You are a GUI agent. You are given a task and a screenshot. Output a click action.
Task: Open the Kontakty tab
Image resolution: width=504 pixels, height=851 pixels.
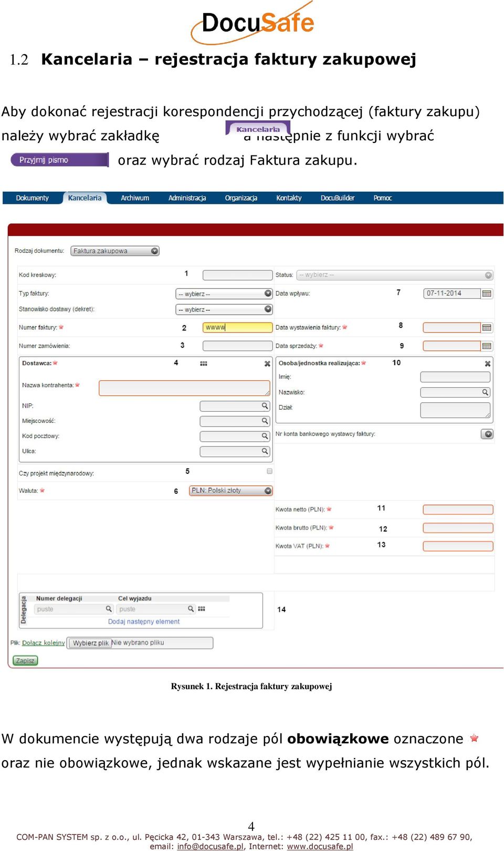click(289, 198)
